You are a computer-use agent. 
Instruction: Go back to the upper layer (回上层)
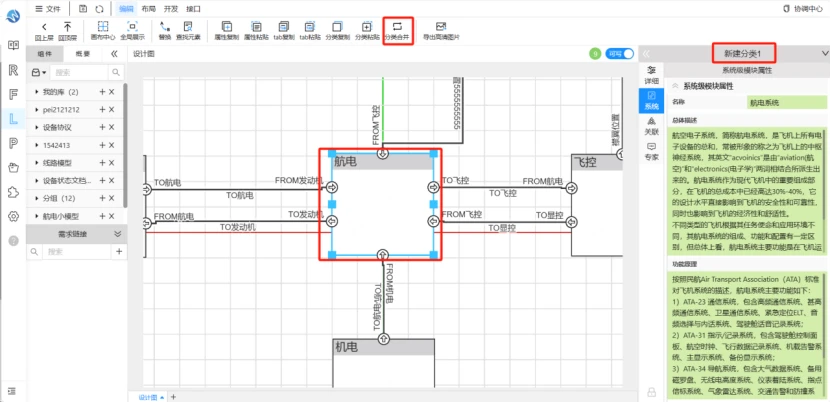[44, 31]
